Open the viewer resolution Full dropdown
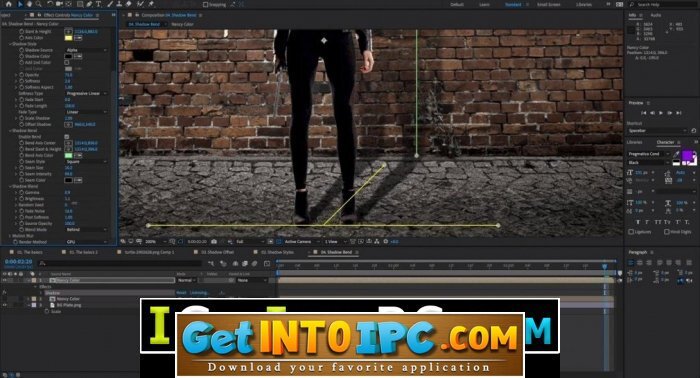This screenshot has height=378, width=700. tap(249, 241)
